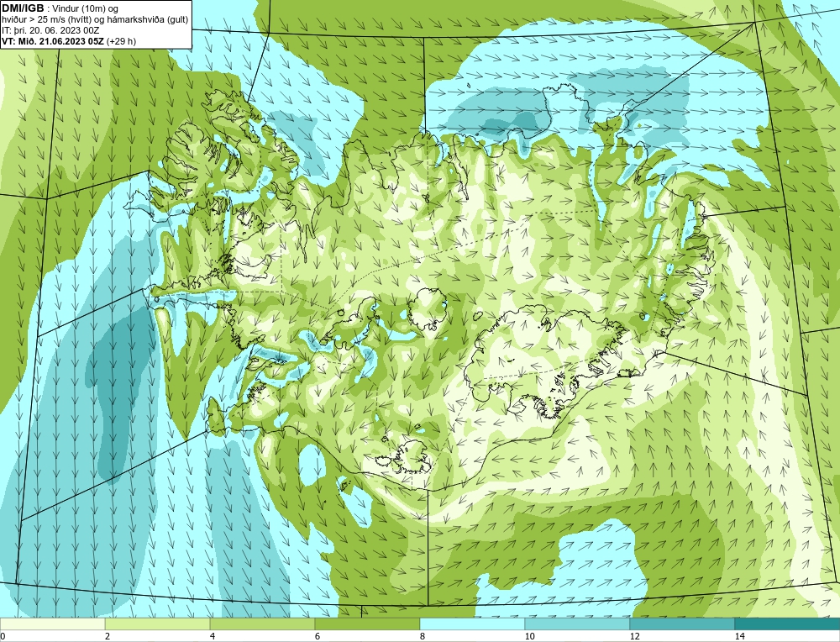Image resolution: width=840 pixels, height=642 pixels.
Task: Click the legend label '4'
Action: click(213, 636)
